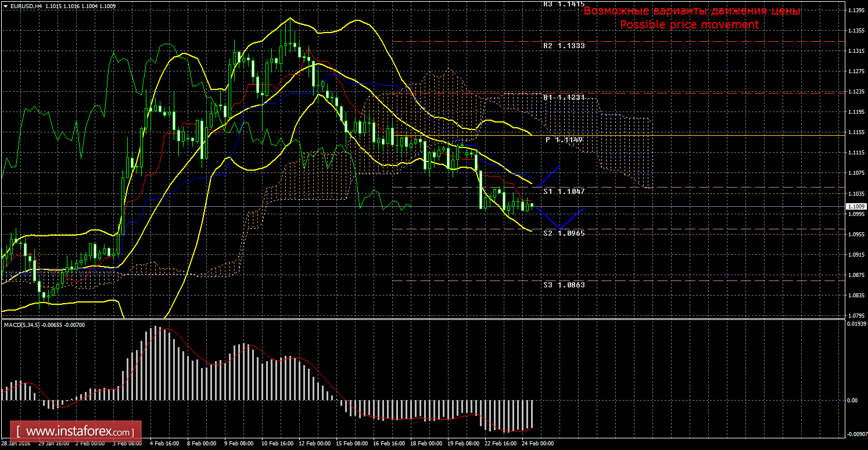868x450 pixels.
Task: Open the www.instaforex.com watermark link
Action: (78, 432)
